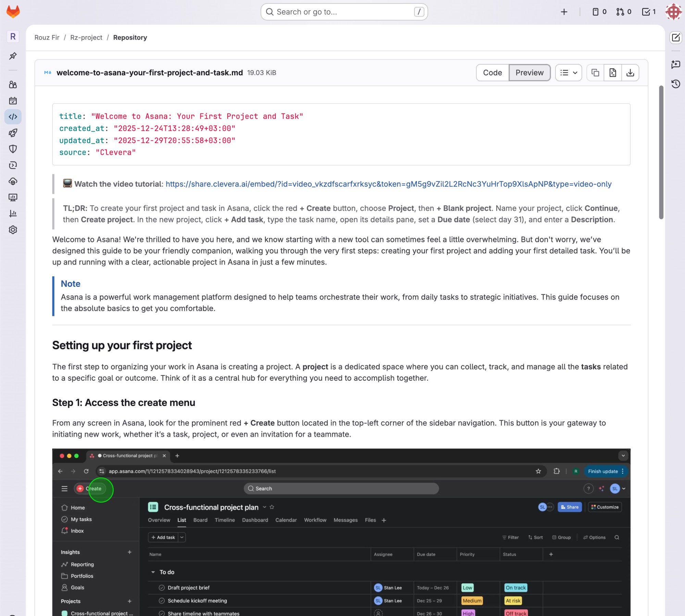Open table of contents dropdown
Image resolution: width=685 pixels, height=616 pixels.
(568, 73)
